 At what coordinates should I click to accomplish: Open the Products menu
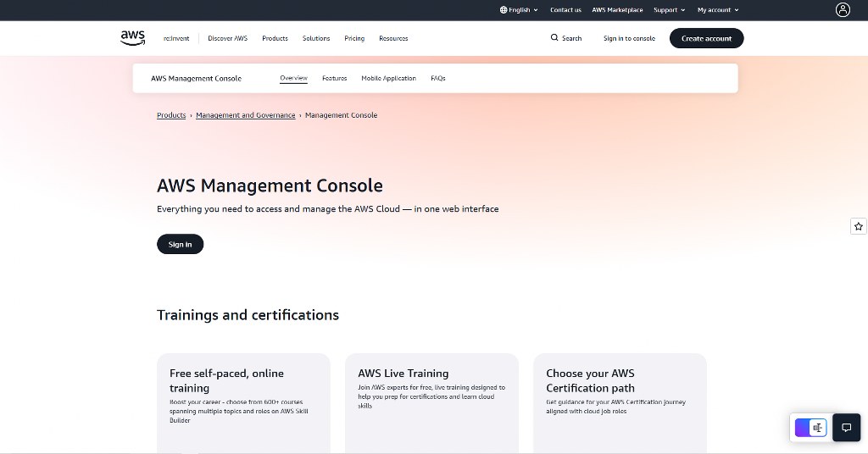[x=275, y=38]
